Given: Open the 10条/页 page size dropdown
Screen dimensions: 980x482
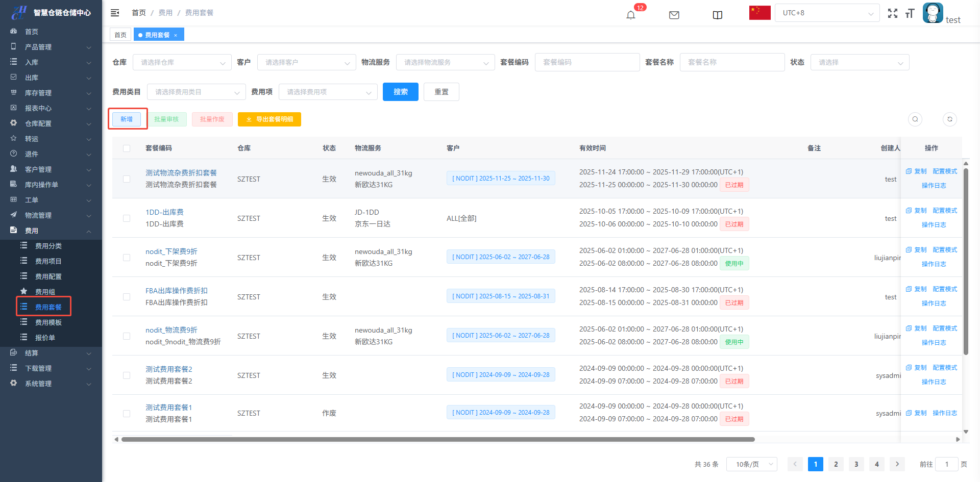Looking at the screenshot, I should tap(751, 464).
